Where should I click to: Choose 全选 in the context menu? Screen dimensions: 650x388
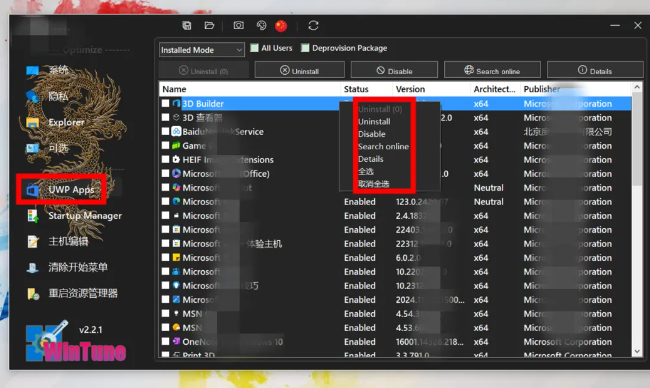coord(366,172)
